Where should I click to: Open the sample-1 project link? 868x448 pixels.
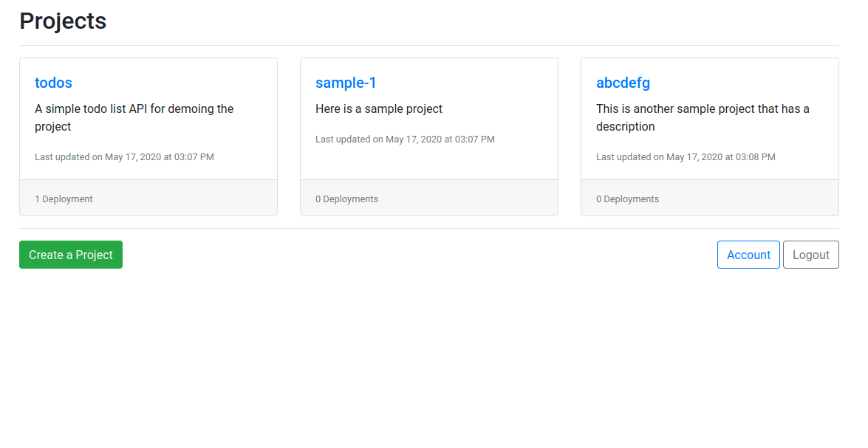click(346, 83)
